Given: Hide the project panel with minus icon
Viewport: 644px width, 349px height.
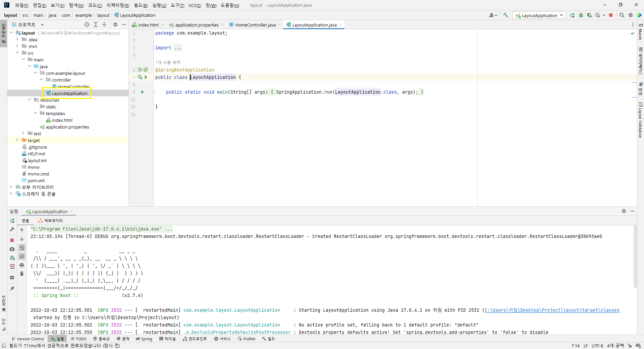Looking at the screenshot, I should pos(124,24).
